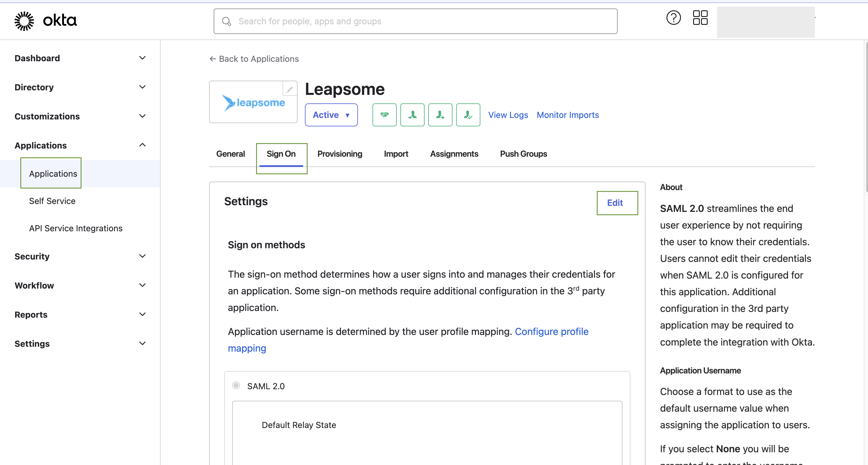
Task: Click the Dashboard sidebar label
Action: pos(37,58)
